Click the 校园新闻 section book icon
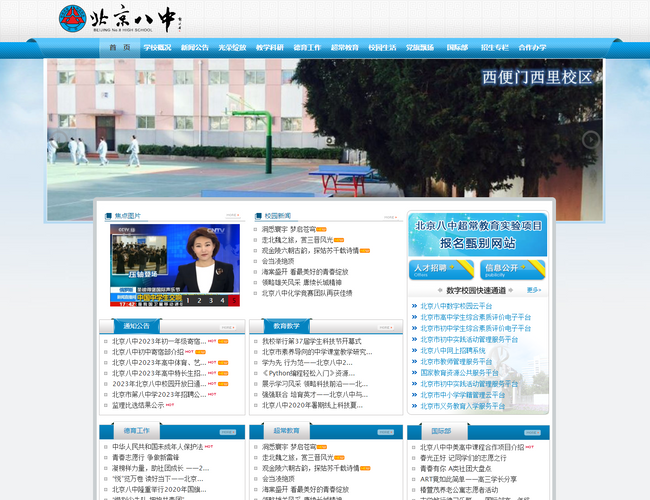Viewport: 650px width, 500px height. (258, 216)
